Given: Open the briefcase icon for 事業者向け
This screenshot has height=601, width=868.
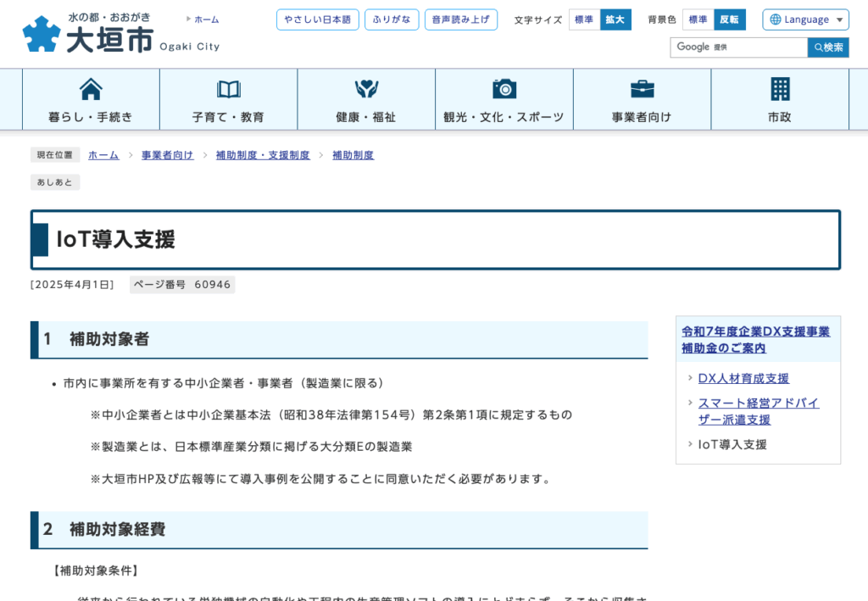Looking at the screenshot, I should 642,89.
